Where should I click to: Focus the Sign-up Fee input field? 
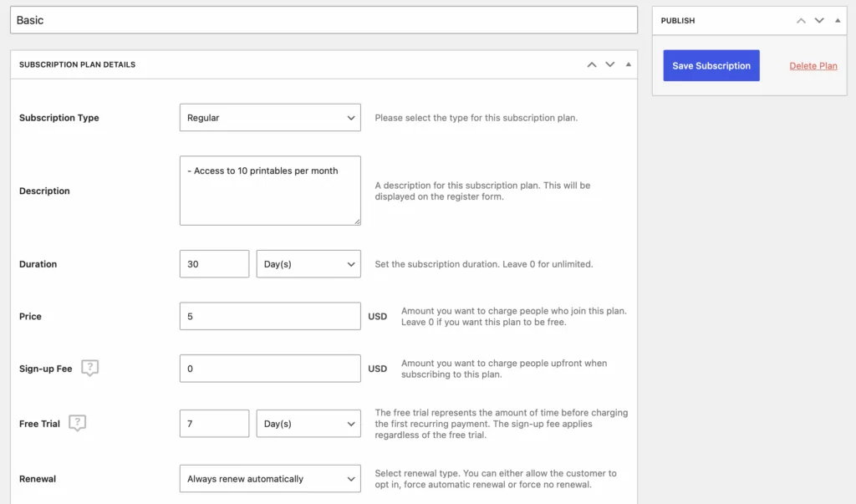tap(270, 369)
